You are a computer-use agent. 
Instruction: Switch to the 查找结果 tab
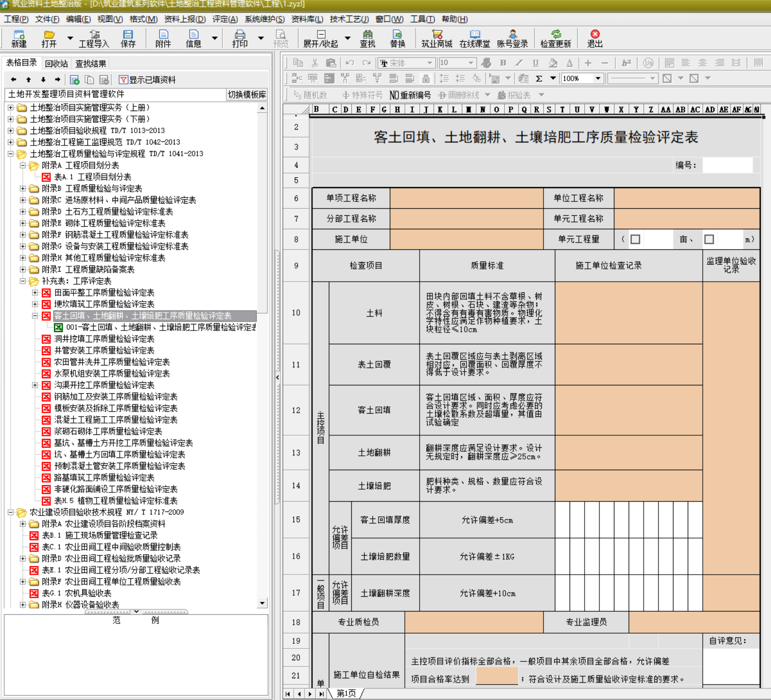[x=90, y=64]
